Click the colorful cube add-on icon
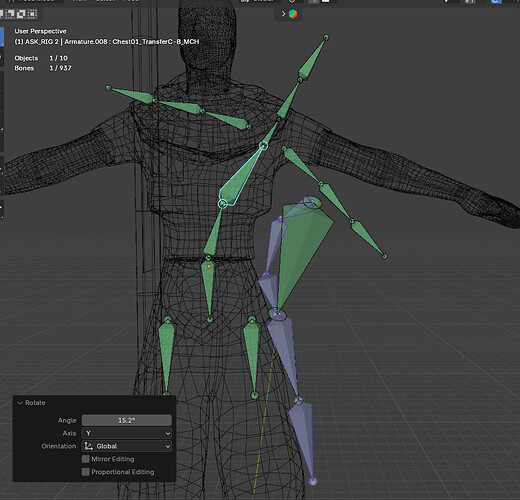 293,14
